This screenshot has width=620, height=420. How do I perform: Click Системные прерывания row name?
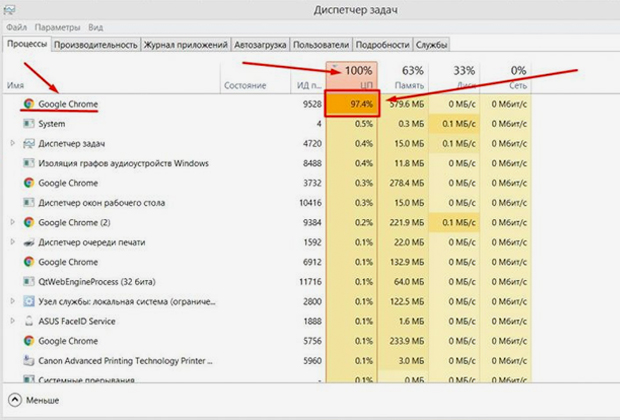pos(86,380)
